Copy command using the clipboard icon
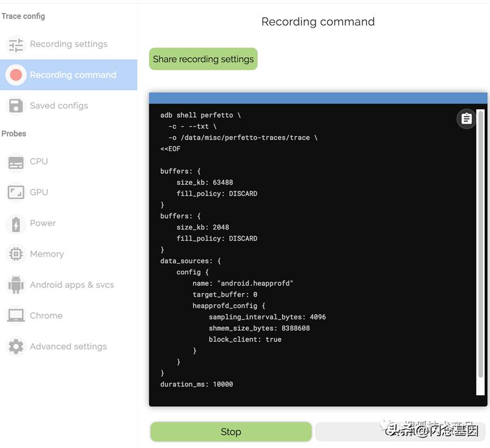 click(x=466, y=119)
